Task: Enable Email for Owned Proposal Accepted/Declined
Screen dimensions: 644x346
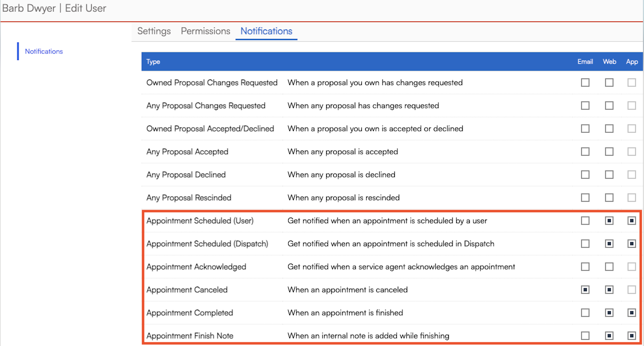Action: [x=585, y=129]
